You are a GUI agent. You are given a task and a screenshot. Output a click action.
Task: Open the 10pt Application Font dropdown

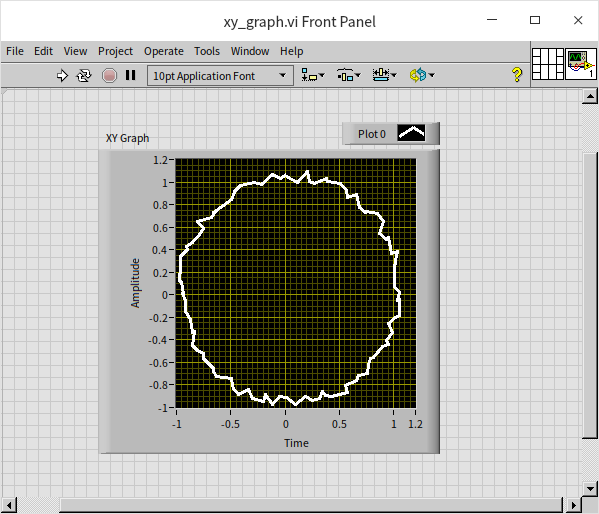220,76
